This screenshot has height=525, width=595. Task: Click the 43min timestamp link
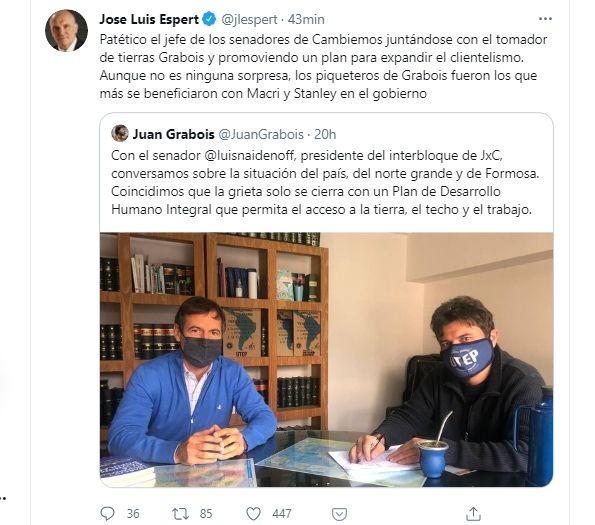(306, 19)
